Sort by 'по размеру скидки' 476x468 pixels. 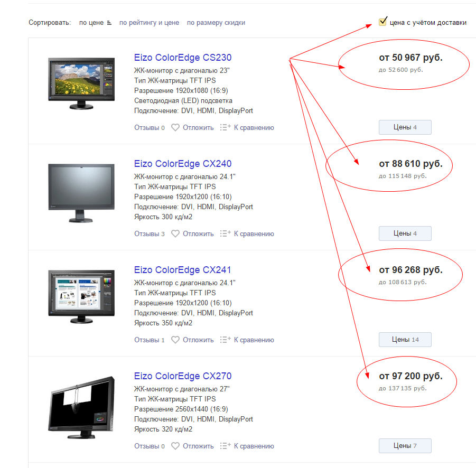216,23
